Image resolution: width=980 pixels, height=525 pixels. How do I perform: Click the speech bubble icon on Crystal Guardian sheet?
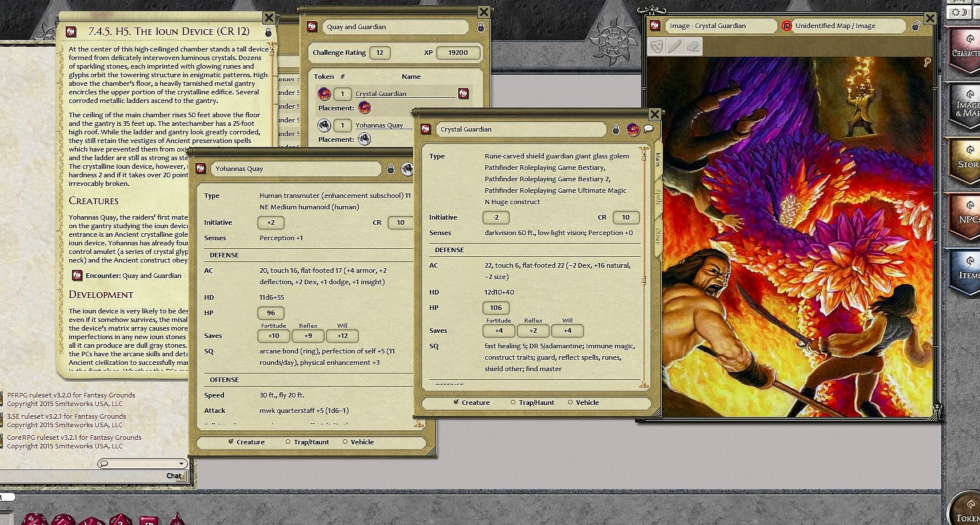(648, 129)
